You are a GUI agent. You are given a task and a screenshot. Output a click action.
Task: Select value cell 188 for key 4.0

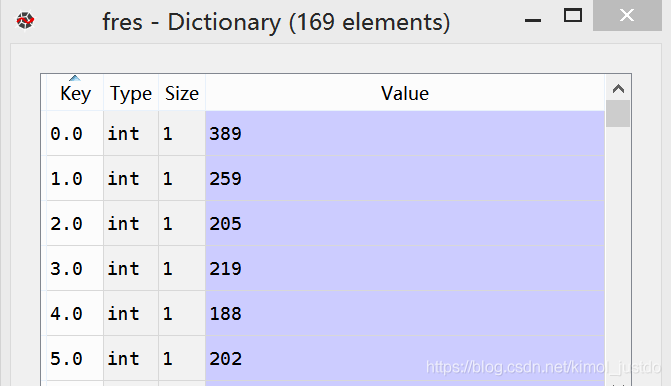click(x=405, y=313)
